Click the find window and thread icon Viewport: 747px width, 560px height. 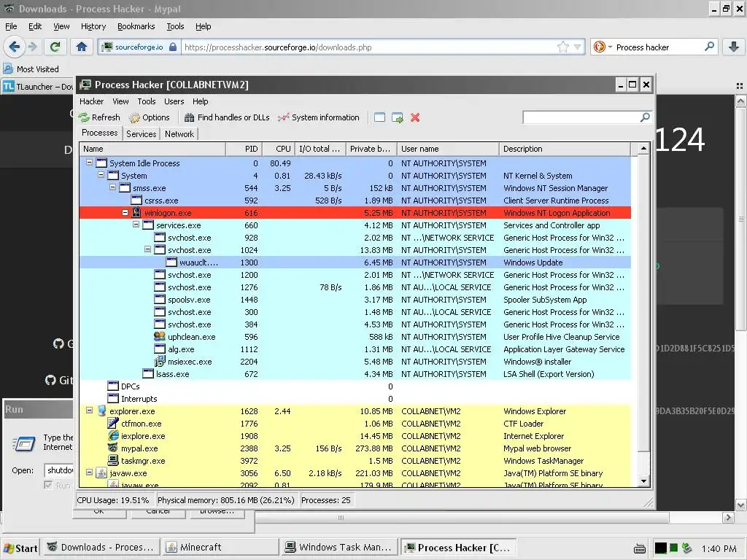398,117
